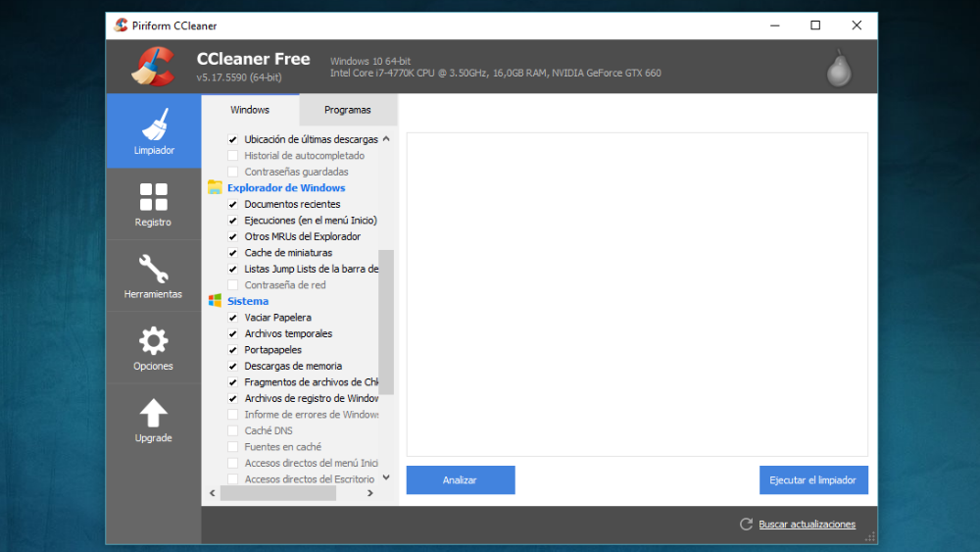
Task: Enable Fuentes en caché checkbox
Action: tap(233, 447)
